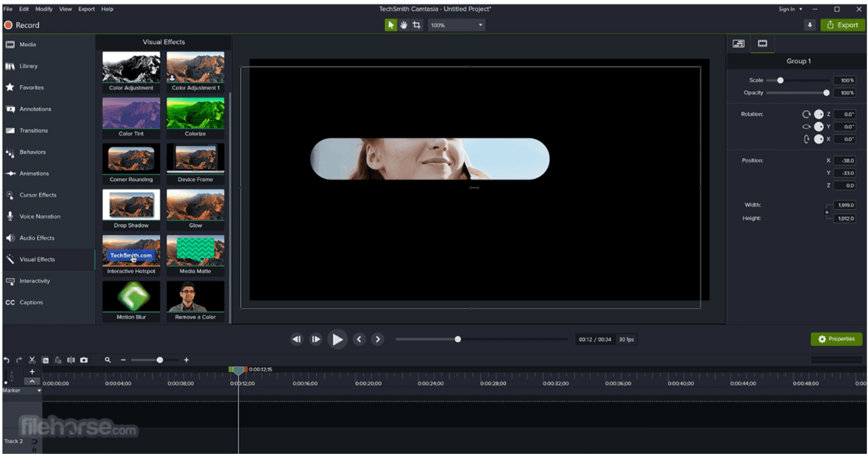This screenshot has width=868, height=454.
Task: Click the cut scissors icon
Action: point(32,360)
